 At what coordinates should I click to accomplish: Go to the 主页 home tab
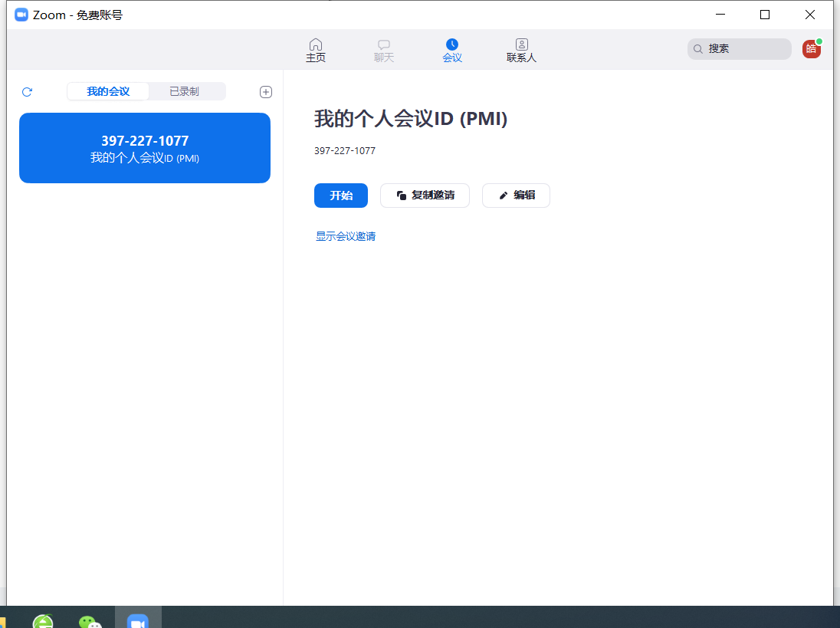click(x=316, y=51)
